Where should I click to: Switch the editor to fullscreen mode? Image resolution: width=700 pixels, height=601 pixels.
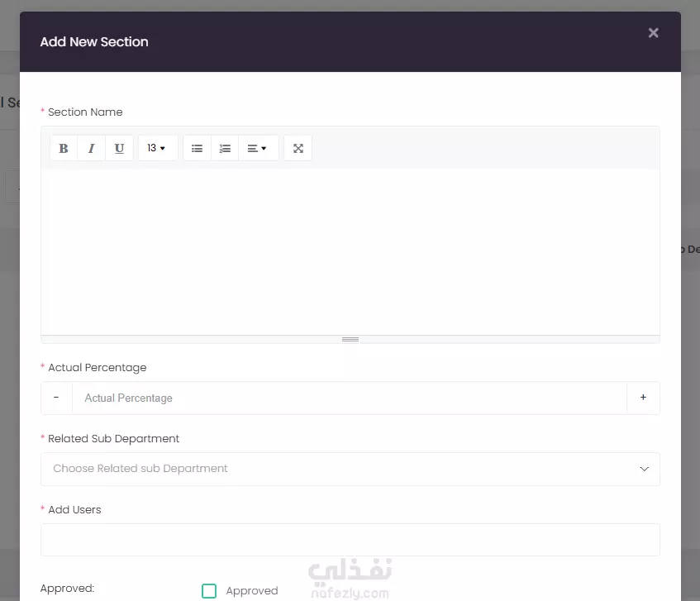298,148
